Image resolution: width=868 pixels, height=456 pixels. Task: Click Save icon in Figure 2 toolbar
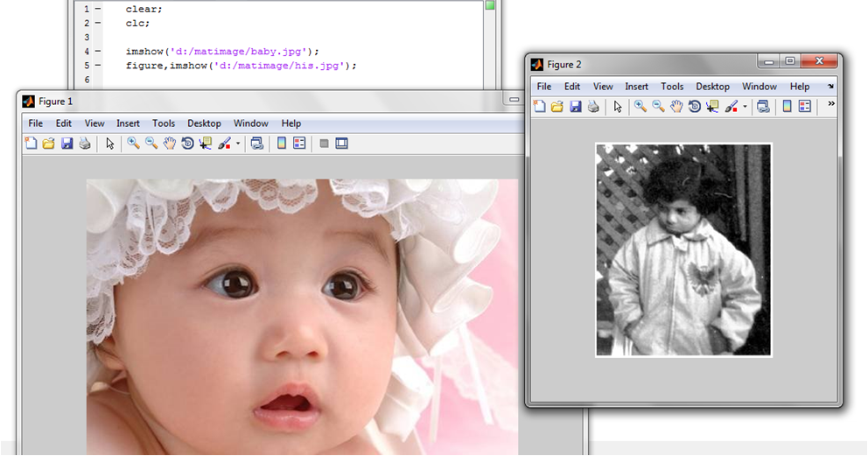576,106
